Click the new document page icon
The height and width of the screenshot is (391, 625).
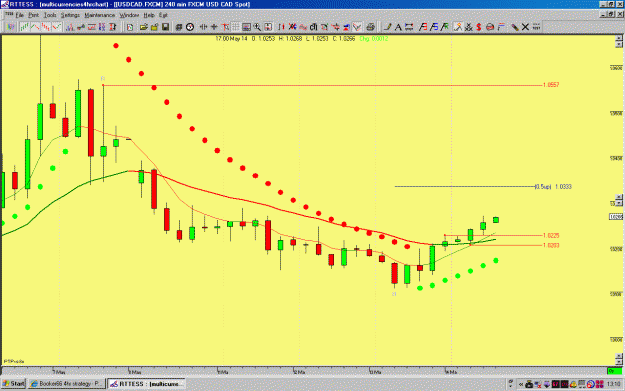coord(130,27)
